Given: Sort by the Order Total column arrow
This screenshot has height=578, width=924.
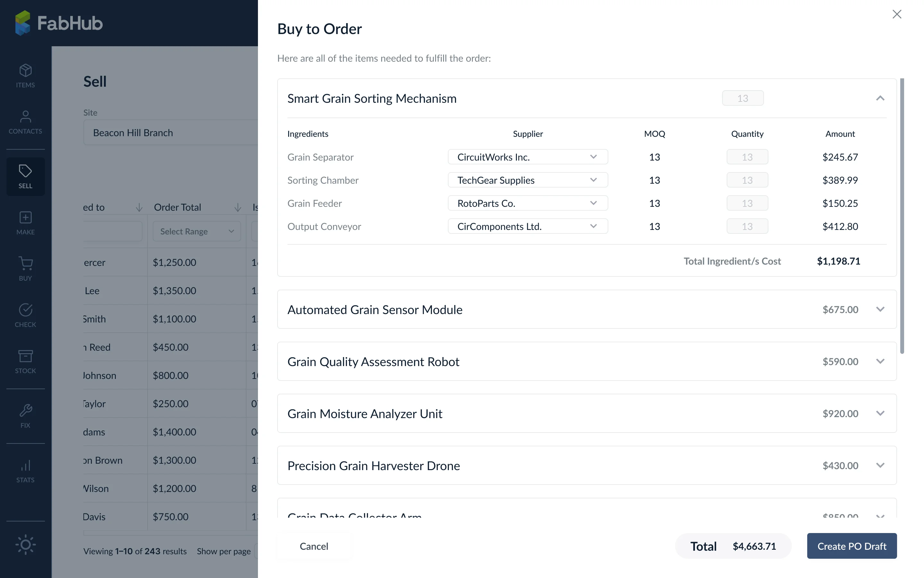Looking at the screenshot, I should (x=237, y=207).
